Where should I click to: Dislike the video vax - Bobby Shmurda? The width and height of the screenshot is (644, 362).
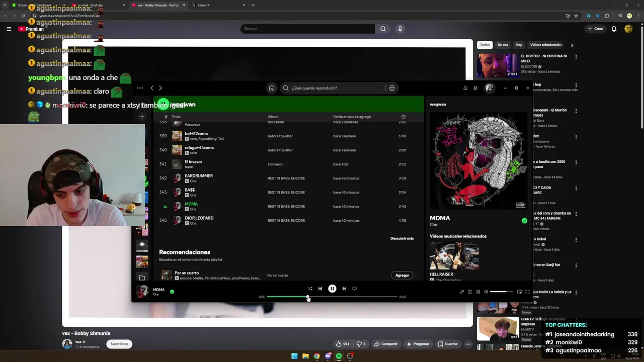[361, 344]
